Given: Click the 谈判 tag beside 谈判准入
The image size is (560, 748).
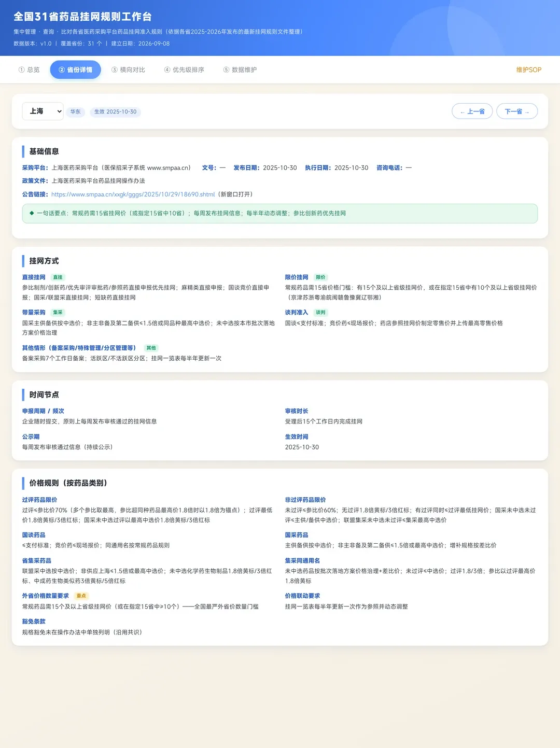Looking at the screenshot, I should point(320,313).
